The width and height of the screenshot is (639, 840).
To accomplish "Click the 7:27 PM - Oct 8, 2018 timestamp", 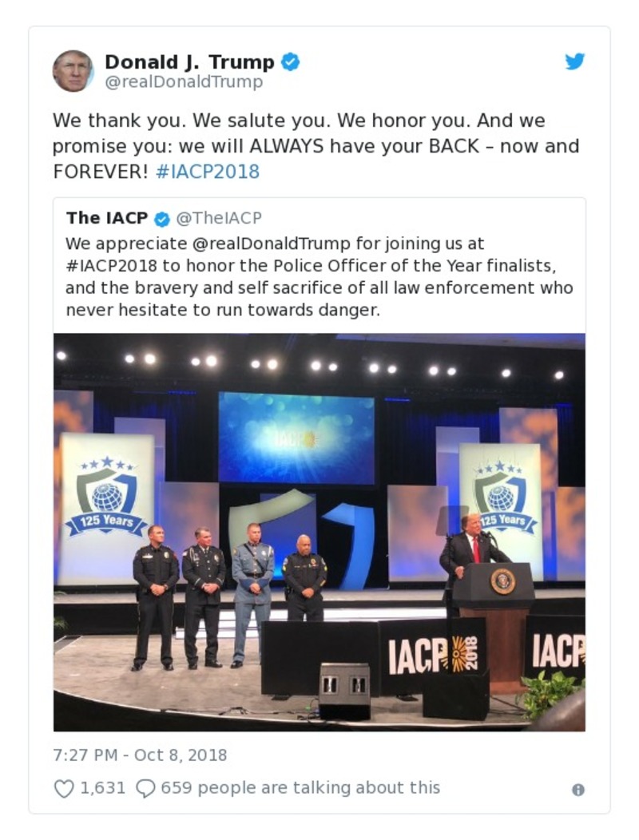I will click(140, 755).
